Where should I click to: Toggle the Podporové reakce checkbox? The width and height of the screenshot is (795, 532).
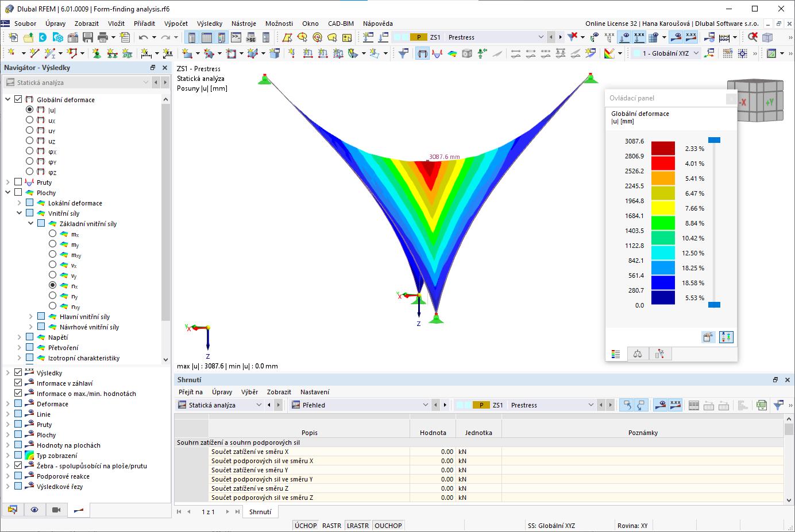18,476
